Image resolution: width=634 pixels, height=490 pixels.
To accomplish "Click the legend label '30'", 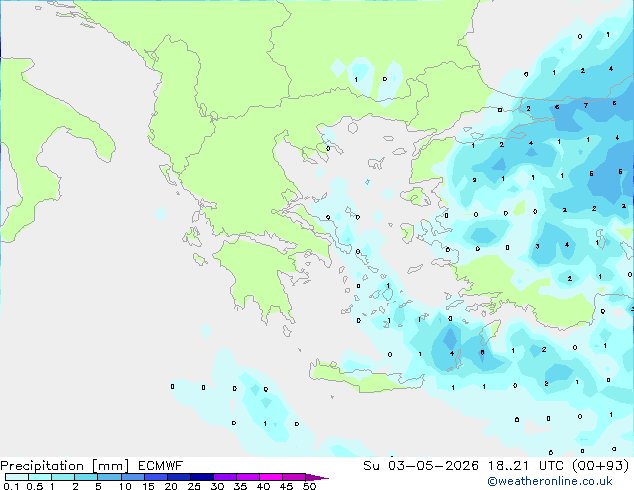I will 217,486.
